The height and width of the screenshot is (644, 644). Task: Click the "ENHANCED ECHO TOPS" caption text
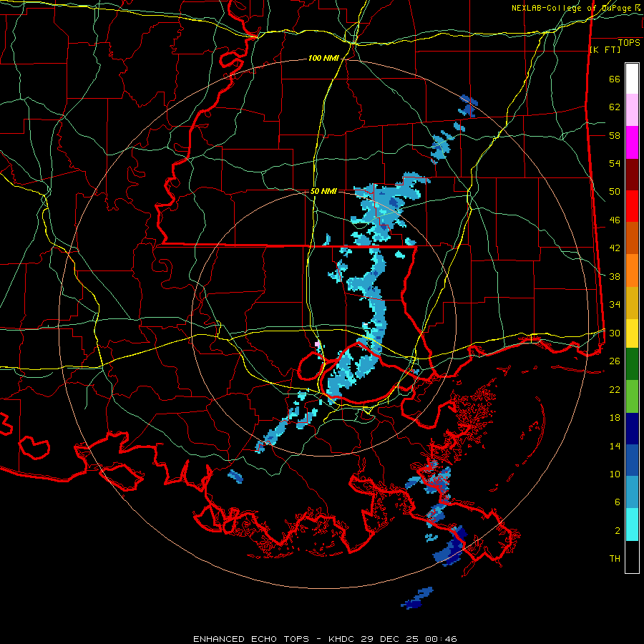[251, 639]
